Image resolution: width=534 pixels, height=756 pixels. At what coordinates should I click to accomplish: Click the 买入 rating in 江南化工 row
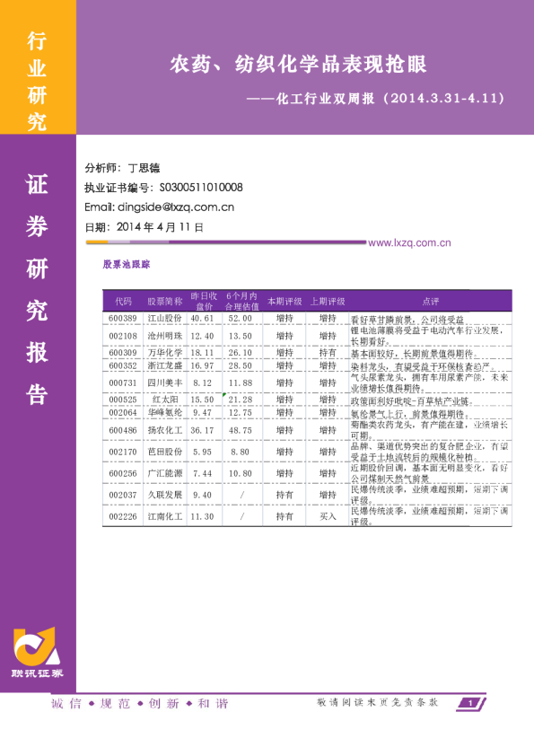click(x=328, y=516)
